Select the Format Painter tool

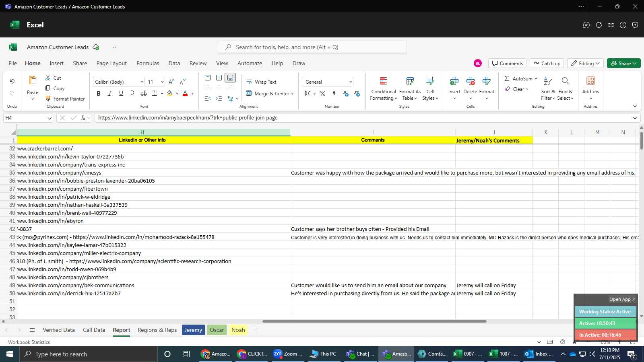click(65, 99)
